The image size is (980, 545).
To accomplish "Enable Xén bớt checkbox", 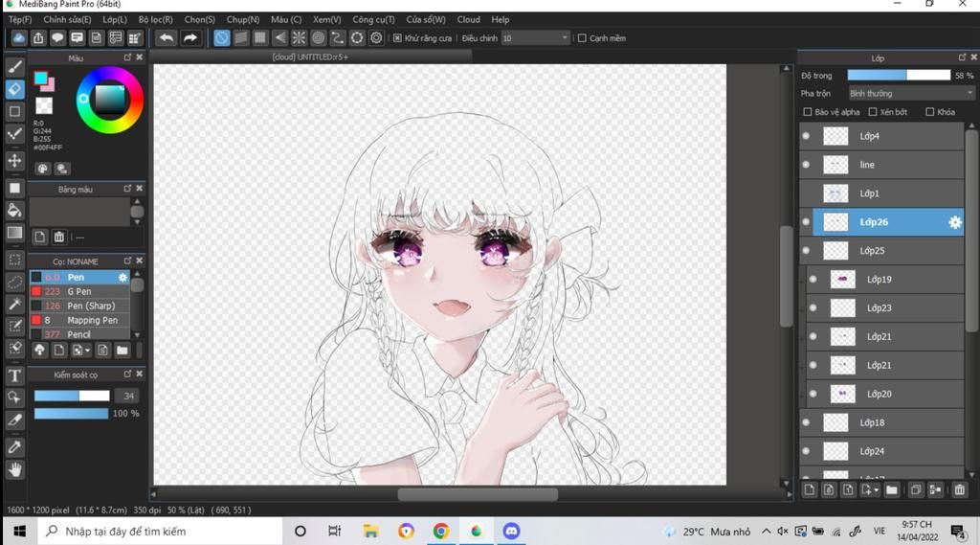I will pyautogui.click(x=873, y=112).
